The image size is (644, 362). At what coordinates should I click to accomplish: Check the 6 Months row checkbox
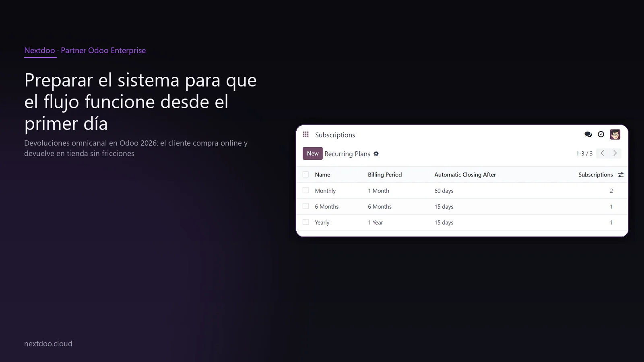305,206
